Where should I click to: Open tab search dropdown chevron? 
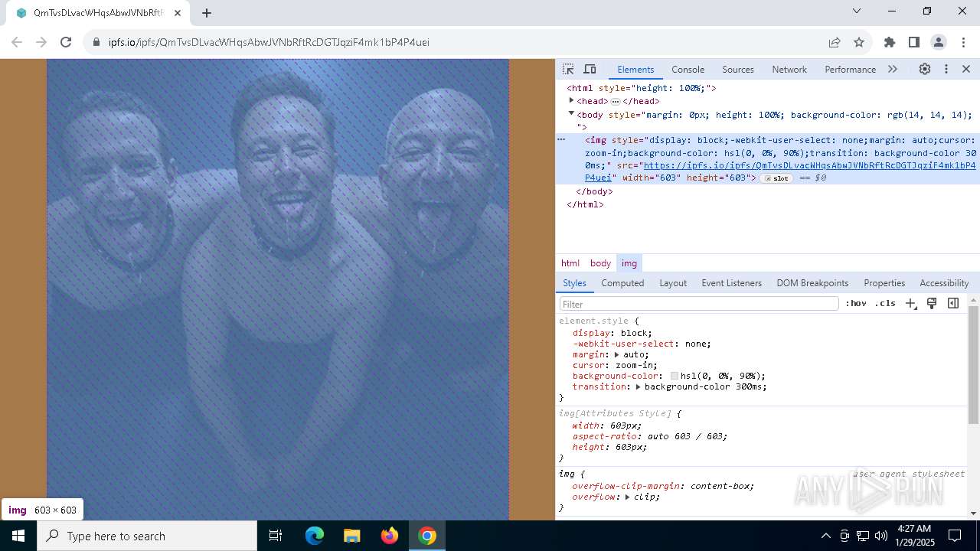857,11
